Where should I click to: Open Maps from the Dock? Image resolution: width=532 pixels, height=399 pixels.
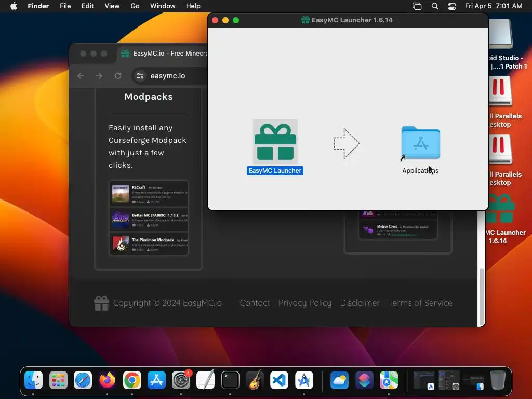389,380
